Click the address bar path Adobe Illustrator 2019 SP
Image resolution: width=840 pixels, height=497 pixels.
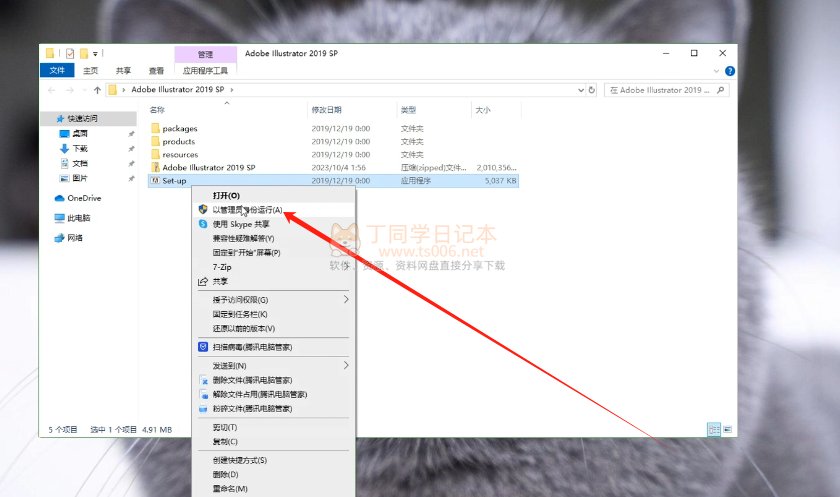pyautogui.click(x=178, y=89)
